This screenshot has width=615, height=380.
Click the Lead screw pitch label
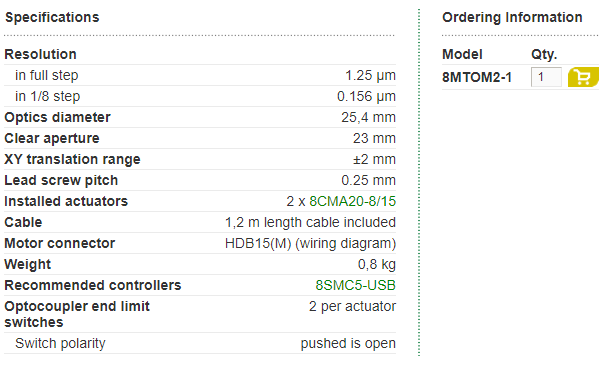point(61,180)
